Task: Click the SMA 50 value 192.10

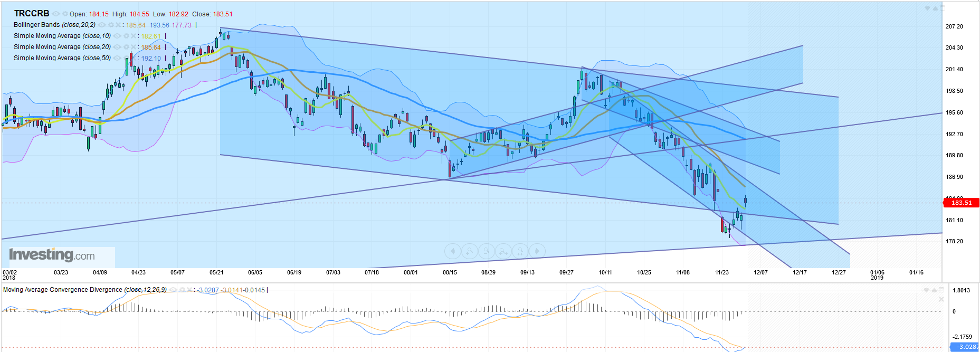Action: tap(151, 59)
